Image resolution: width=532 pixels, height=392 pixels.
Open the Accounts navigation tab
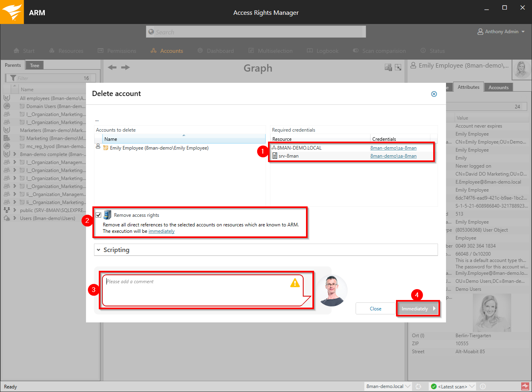[167, 51]
